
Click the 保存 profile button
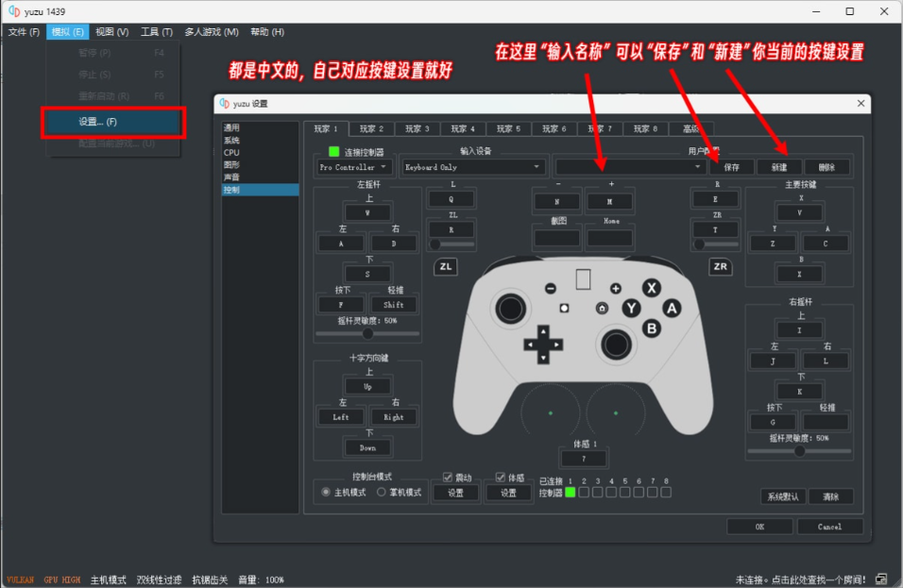click(733, 165)
